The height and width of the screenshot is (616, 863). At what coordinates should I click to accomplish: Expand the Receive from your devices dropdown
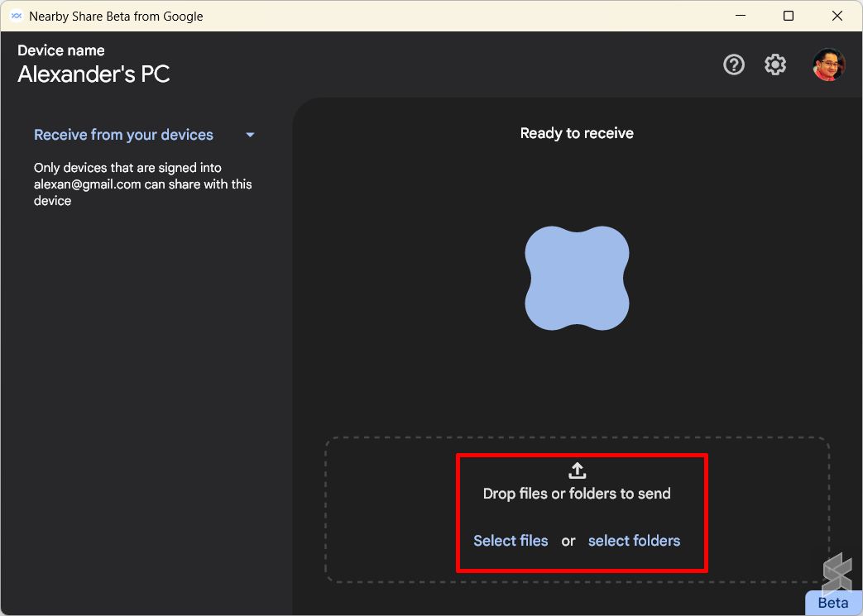[250, 134]
